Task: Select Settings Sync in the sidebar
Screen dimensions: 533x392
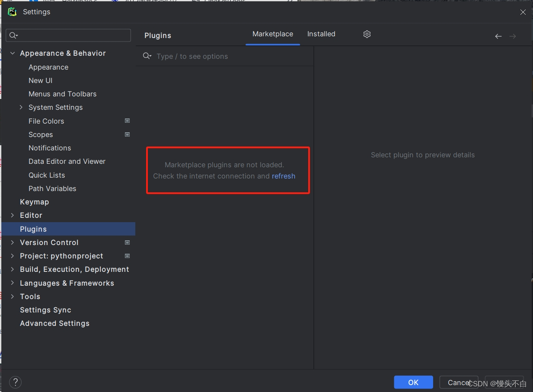Action: pyautogui.click(x=45, y=310)
